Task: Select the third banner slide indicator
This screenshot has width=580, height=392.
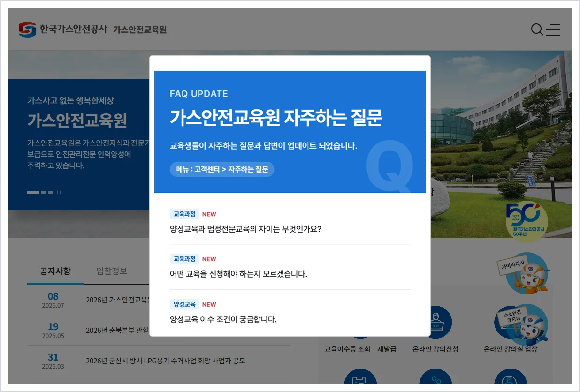Action: pyautogui.click(x=50, y=192)
